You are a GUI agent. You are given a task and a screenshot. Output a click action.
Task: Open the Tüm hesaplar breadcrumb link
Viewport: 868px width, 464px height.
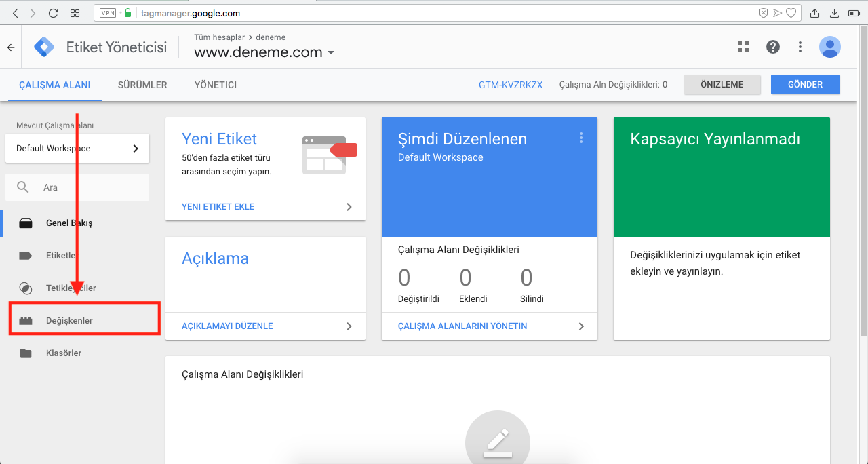click(x=220, y=37)
